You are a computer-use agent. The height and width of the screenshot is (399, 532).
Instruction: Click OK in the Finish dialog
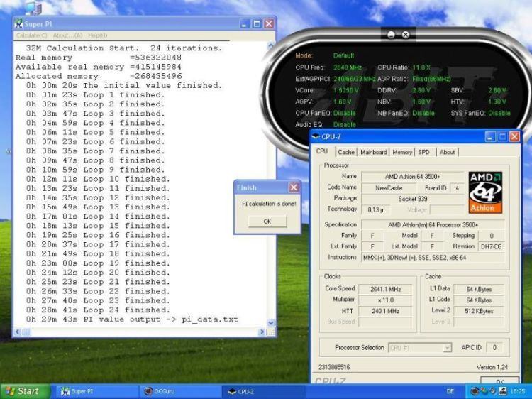[x=267, y=222]
